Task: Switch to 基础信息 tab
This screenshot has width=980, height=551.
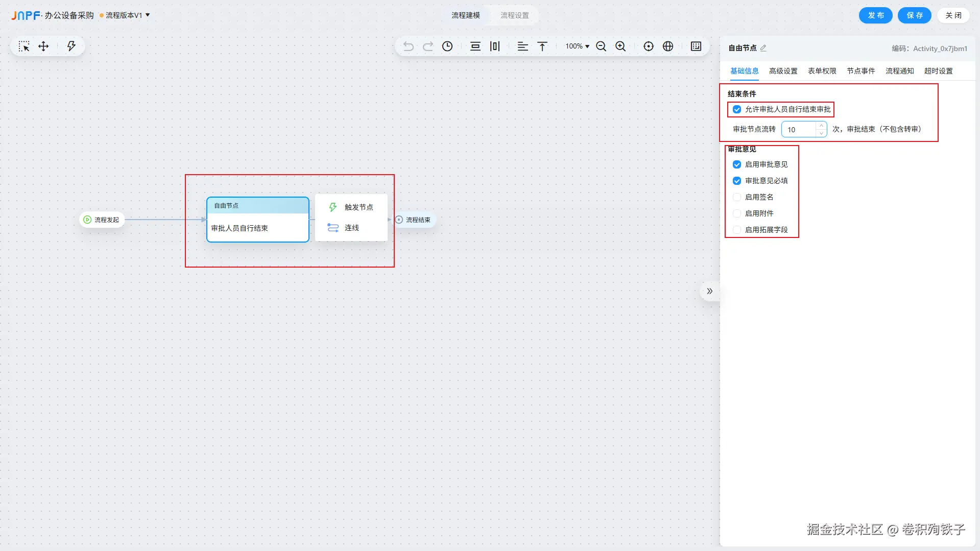Action: pyautogui.click(x=744, y=71)
